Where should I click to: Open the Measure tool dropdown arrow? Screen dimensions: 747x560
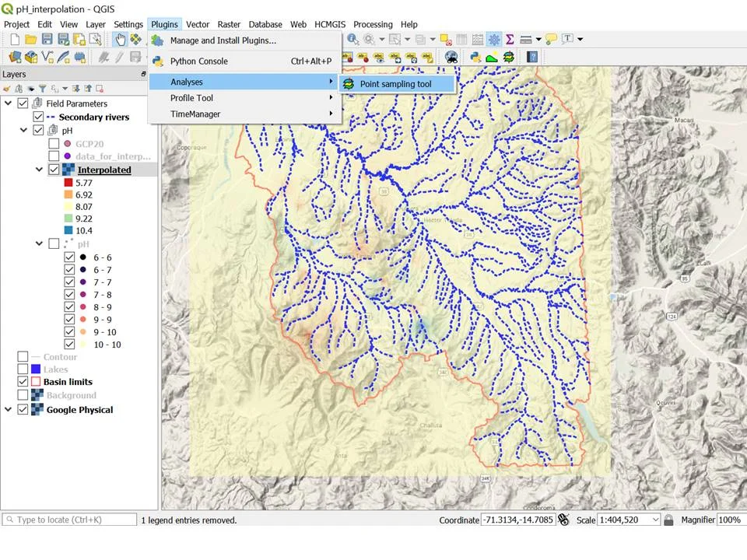[538, 40]
